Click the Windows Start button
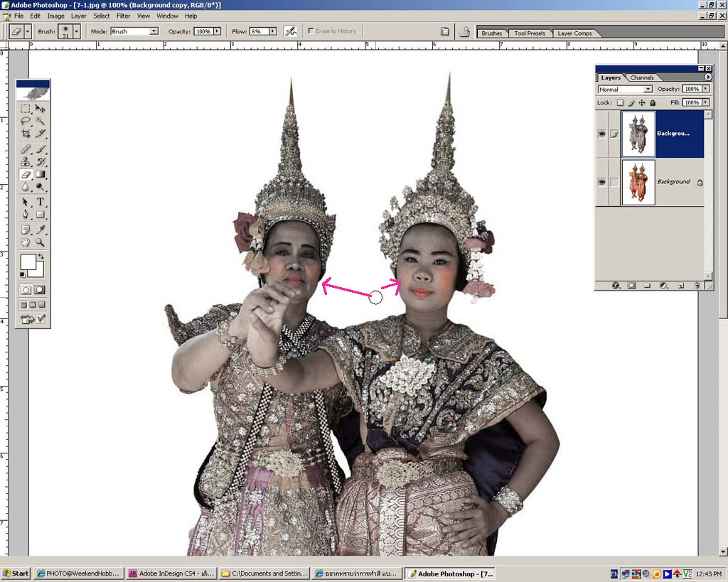This screenshot has width=728, height=582. click(16, 573)
